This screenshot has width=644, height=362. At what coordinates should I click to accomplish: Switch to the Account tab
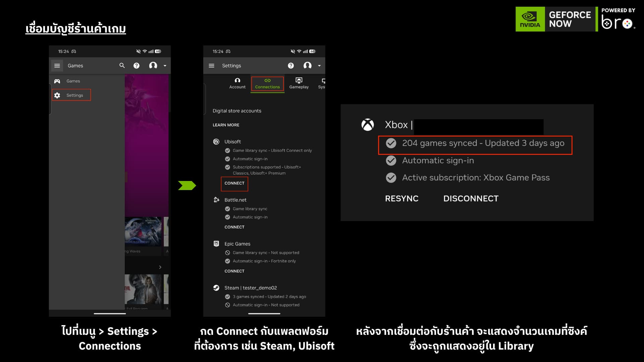pyautogui.click(x=237, y=83)
